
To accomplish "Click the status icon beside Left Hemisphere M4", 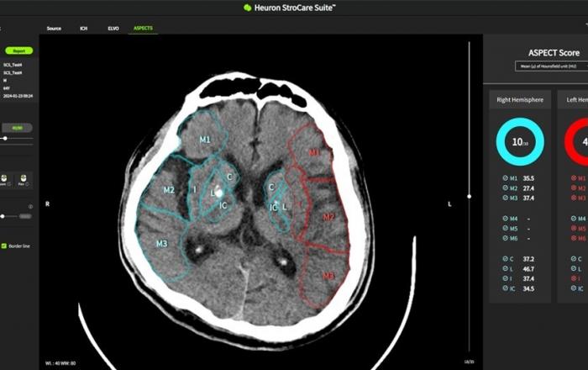I will 574,219.
